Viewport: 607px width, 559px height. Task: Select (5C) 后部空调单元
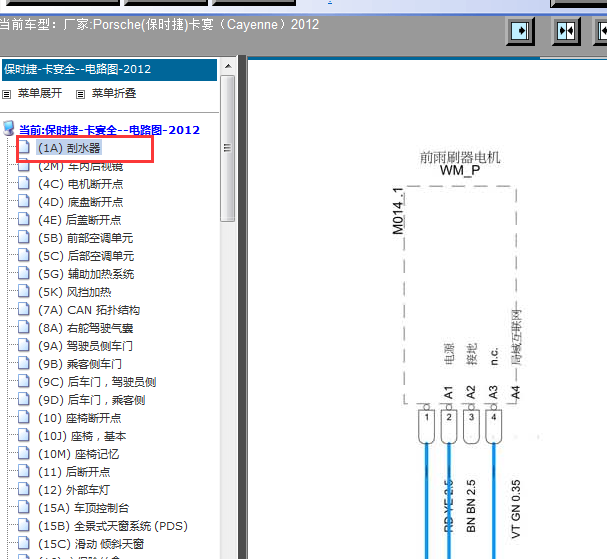tap(86, 256)
